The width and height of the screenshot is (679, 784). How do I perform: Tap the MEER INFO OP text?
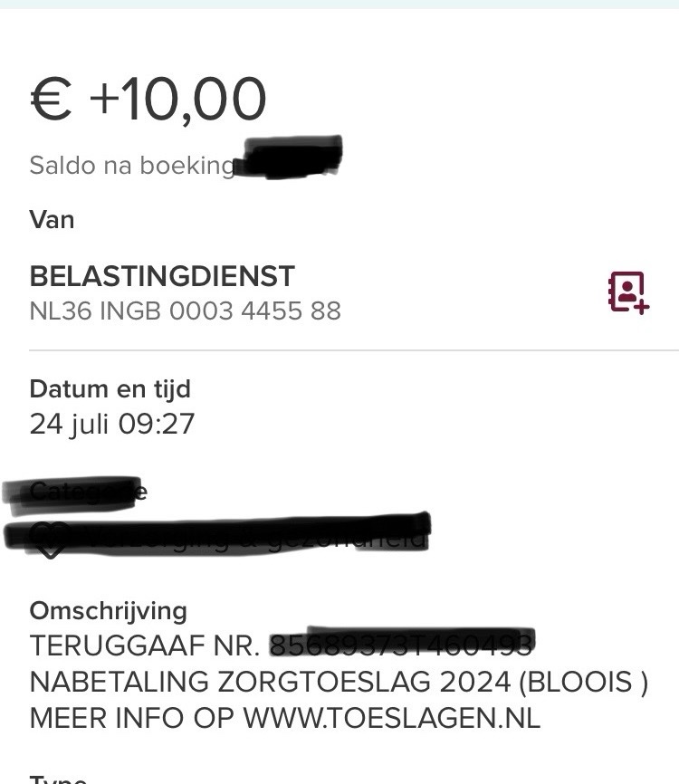tap(132, 718)
